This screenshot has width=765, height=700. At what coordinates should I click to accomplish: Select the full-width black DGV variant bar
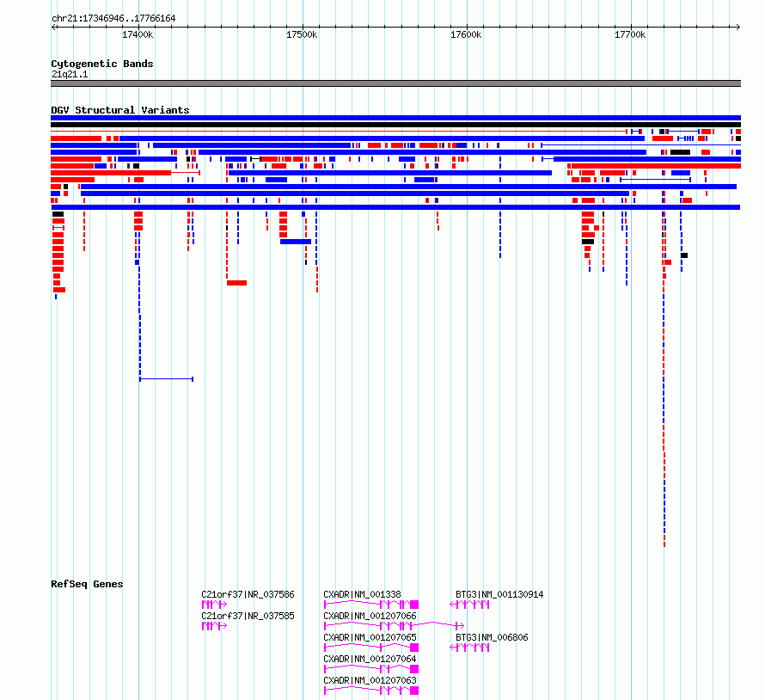(395, 125)
